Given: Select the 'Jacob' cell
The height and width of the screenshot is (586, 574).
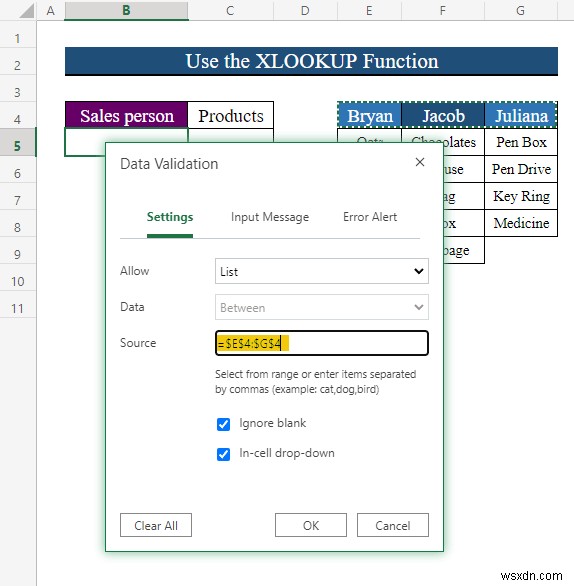Looking at the screenshot, I should coord(443,115).
